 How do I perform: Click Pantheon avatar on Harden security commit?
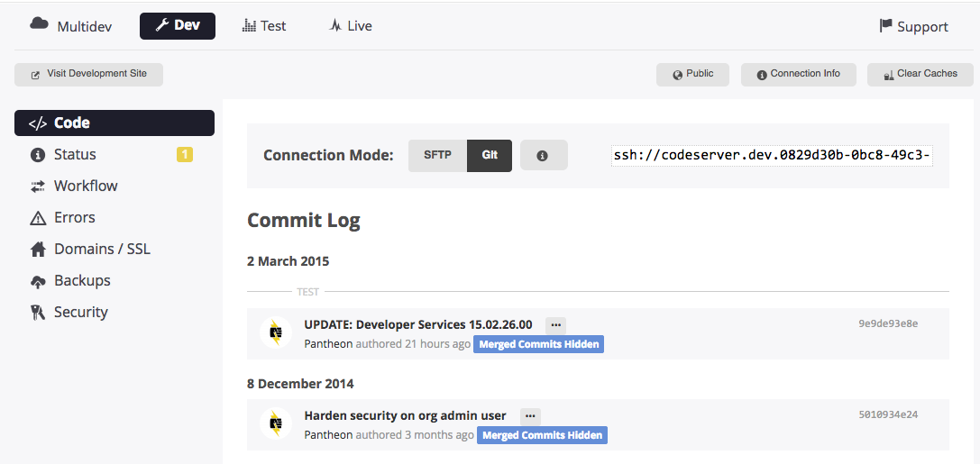tap(276, 423)
